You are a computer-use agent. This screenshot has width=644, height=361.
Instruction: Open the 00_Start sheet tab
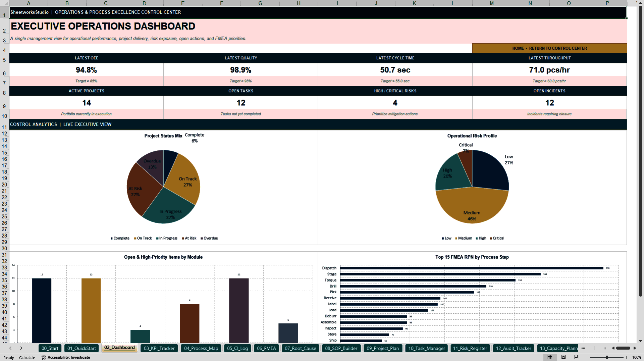click(x=50, y=348)
